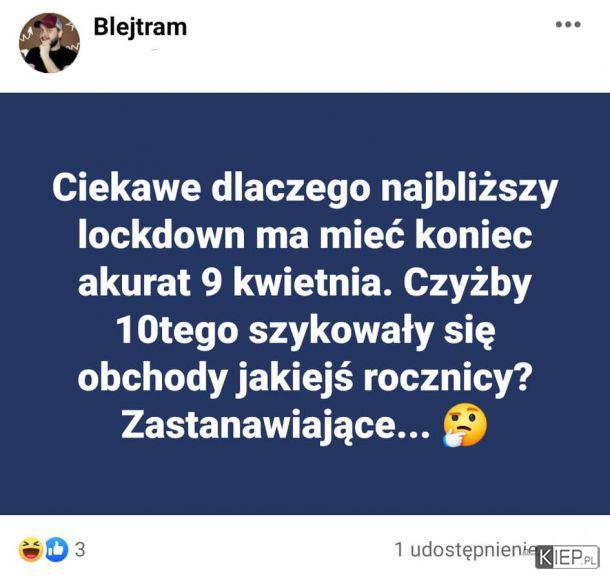Click the word koniec in the post
This screenshot has width=610, height=579.
click(x=473, y=236)
